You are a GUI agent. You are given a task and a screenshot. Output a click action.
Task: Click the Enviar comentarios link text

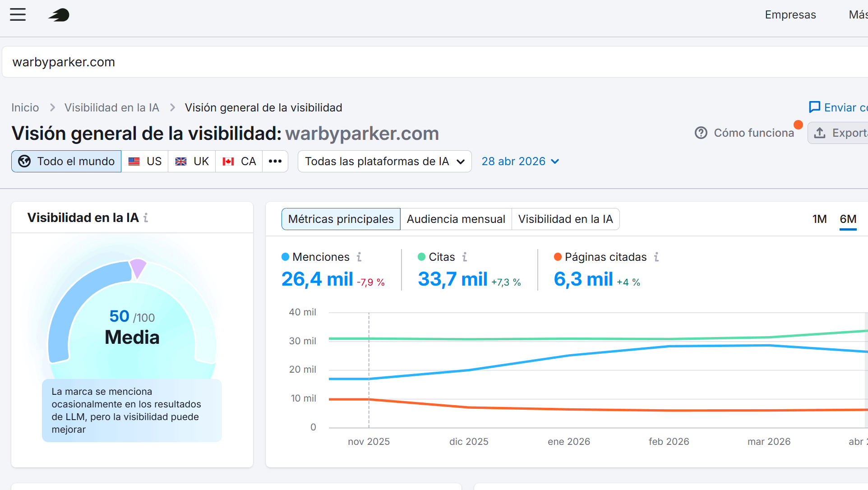pos(846,107)
